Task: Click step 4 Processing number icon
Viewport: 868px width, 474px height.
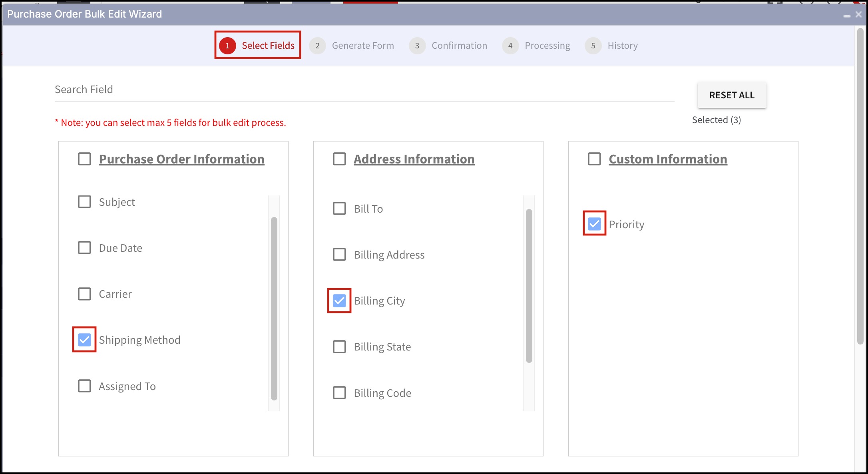Action: point(510,46)
